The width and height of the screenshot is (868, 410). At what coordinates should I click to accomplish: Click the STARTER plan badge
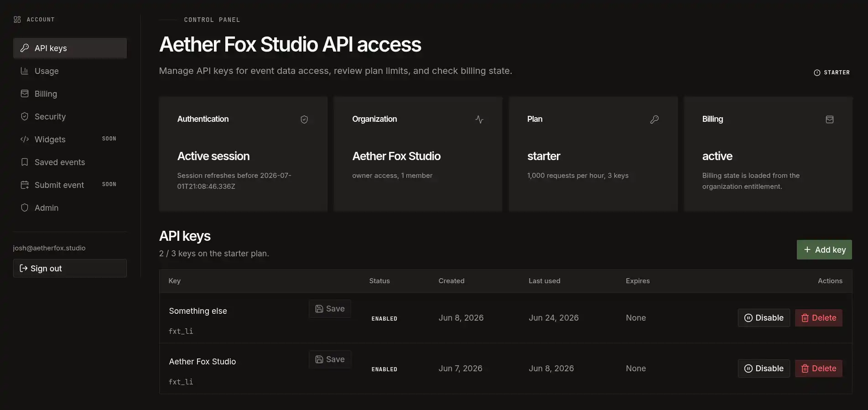(832, 73)
